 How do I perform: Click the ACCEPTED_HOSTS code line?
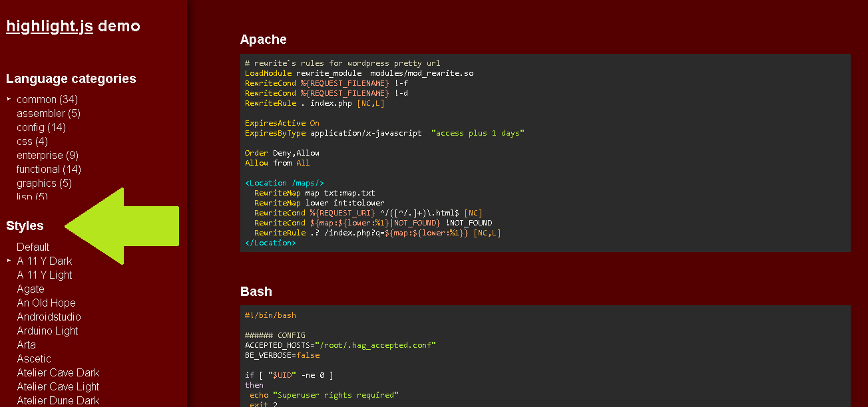[340, 345]
